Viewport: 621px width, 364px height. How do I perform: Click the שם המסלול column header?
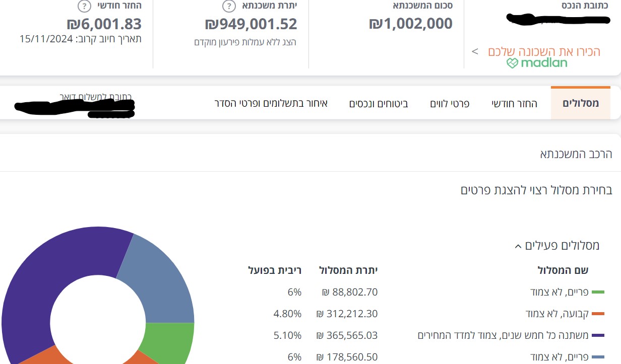pos(563,270)
